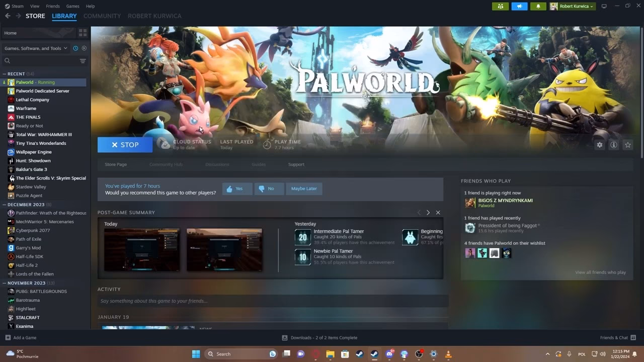Toggle sort by recent activity clock icon
Screen dimensions: 644x362
pos(75,48)
